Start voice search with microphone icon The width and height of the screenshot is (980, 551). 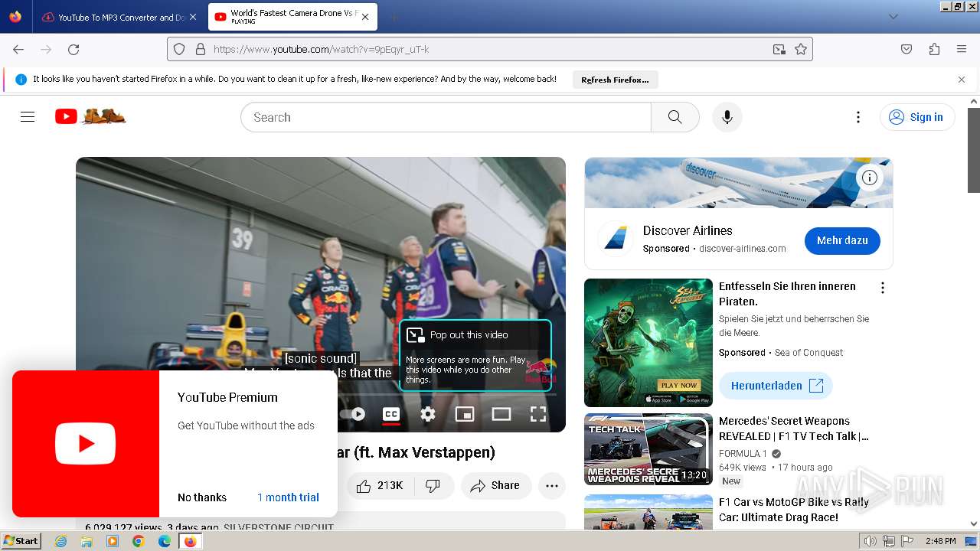coord(727,117)
